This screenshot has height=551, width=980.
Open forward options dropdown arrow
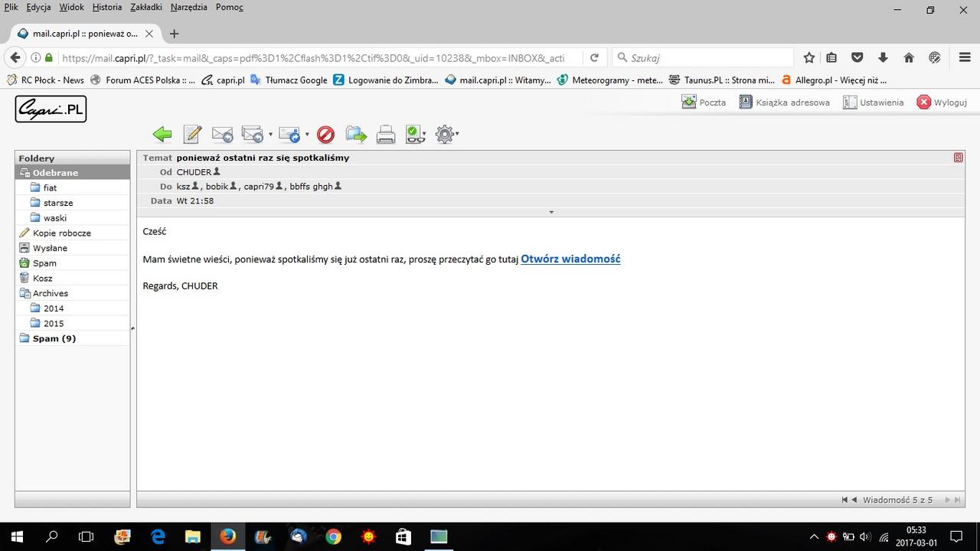tap(307, 135)
